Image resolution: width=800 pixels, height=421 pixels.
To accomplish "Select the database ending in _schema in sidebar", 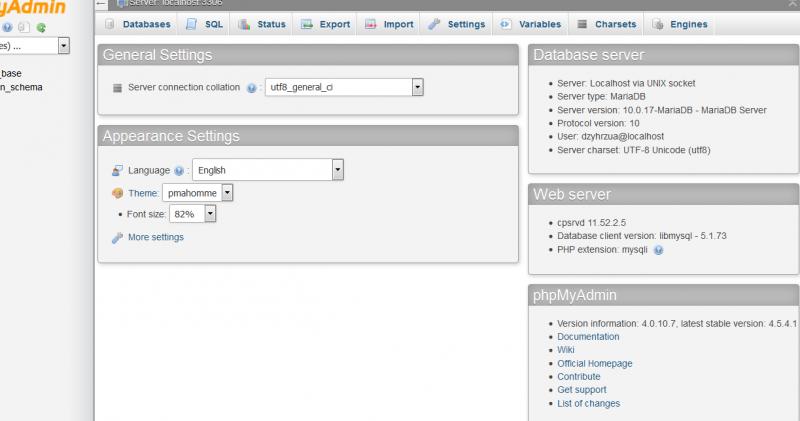I will pyautogui.click(x=22, y=87).
